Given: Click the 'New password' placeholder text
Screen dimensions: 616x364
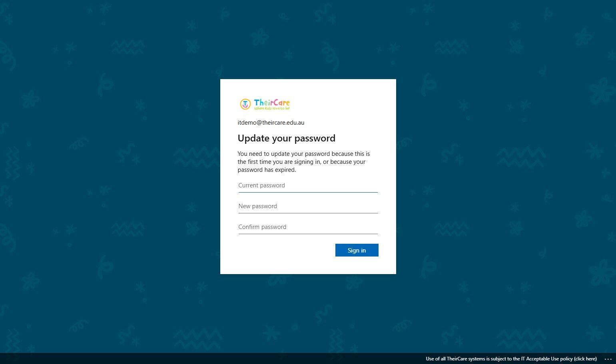Looking at the screenshot, I should pos(258,206).
